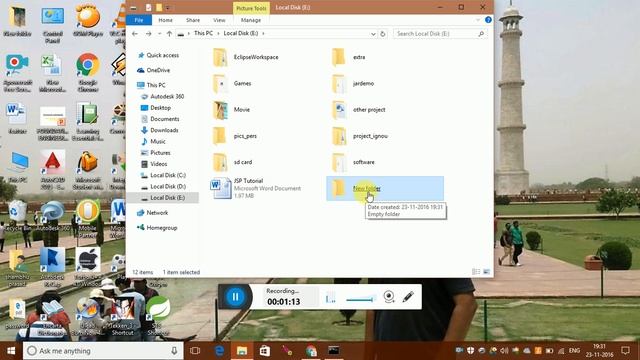Select the JSP Tutorial Word document
640x360 pixels.
(x=256, y=188)
